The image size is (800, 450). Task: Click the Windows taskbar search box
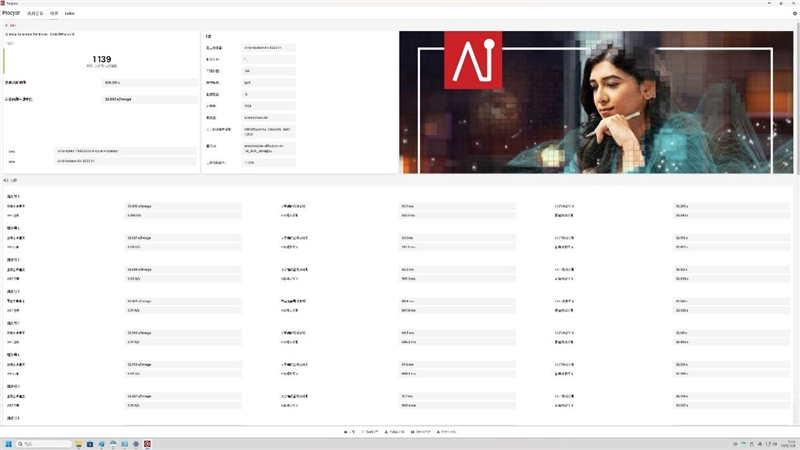tap(44, 443)
